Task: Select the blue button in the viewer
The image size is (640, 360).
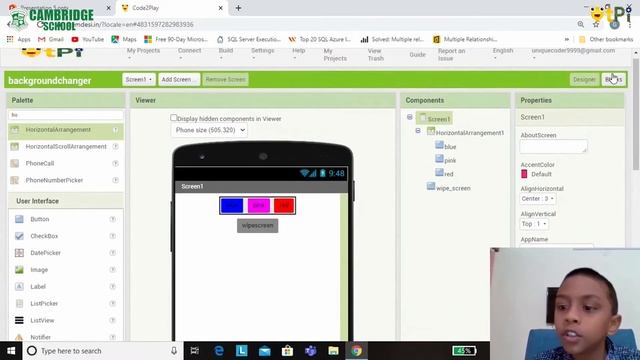Action: click(x=232, y=206)
